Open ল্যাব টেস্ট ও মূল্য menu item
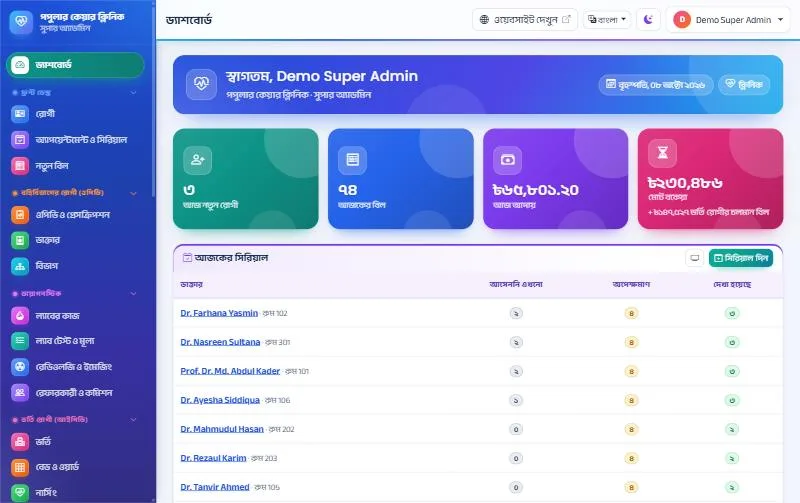 click(75, 340)
